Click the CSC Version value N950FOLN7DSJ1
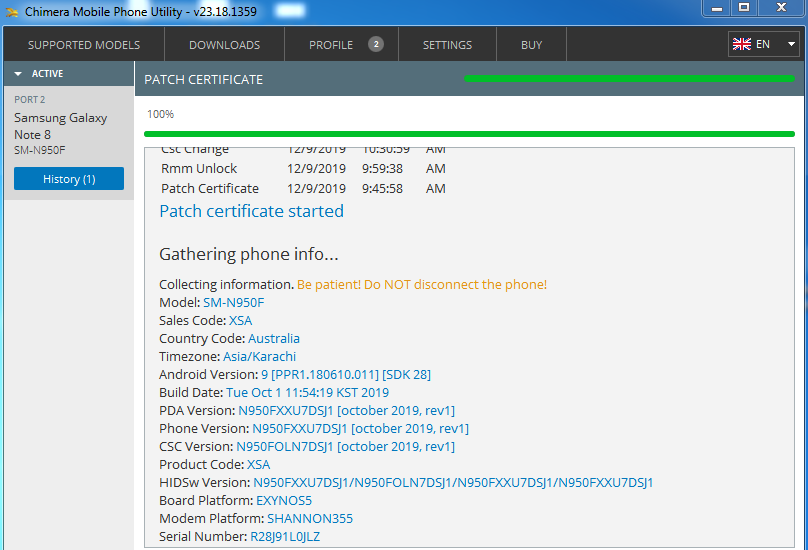Image resolution: width=808 pixels, height=550 pixels. click(285, 447)
